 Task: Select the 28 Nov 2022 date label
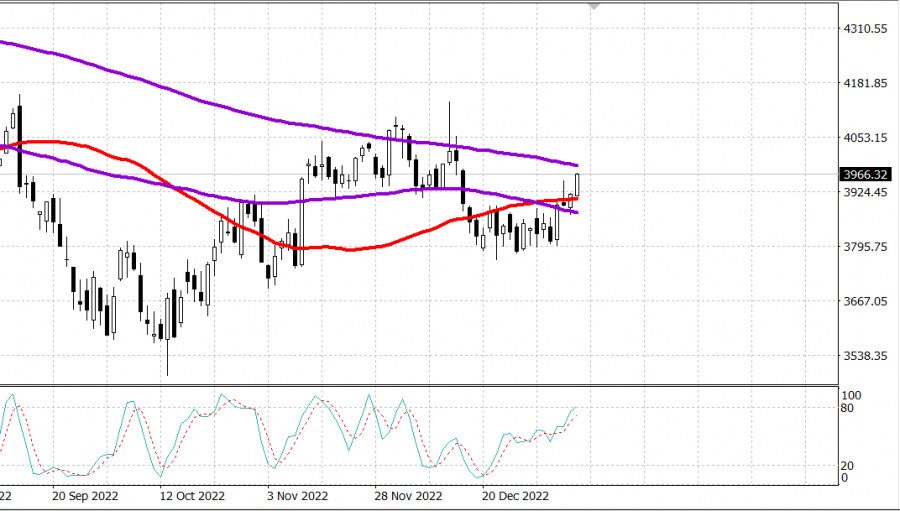(x=409, y=496)
